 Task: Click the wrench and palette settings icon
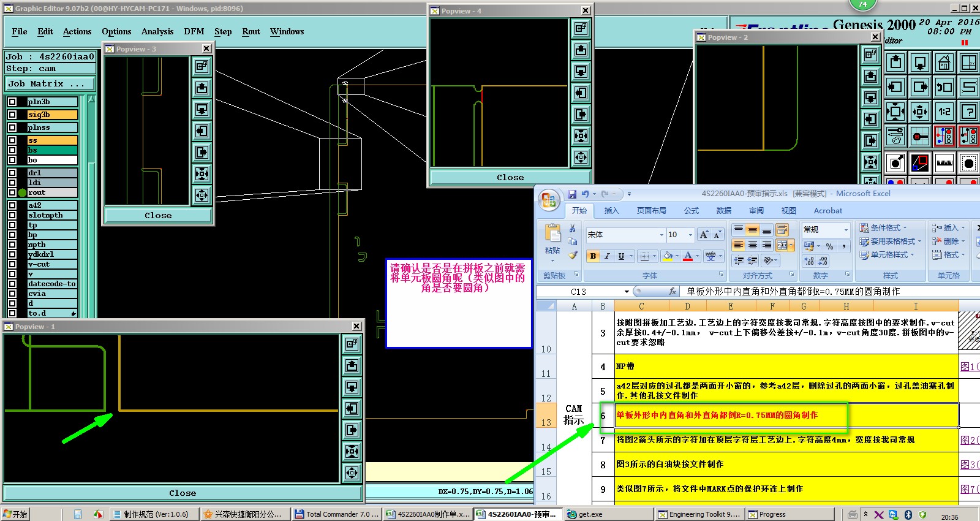(x=895, y=136)
